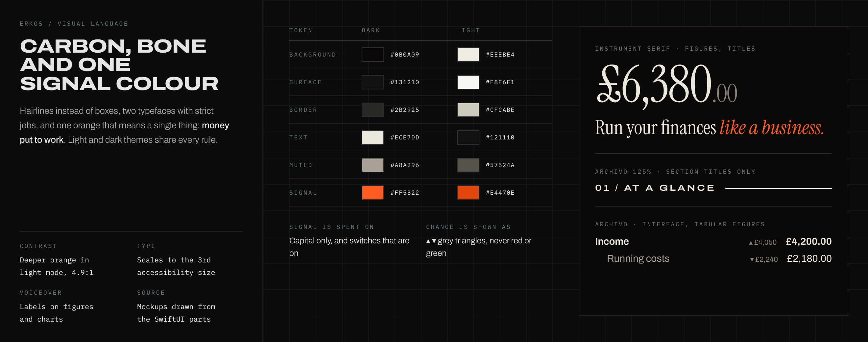868x342 pixels.
Task: Click the hex code #2B2925
Action: pyautogui.click(x=405, y=110)
